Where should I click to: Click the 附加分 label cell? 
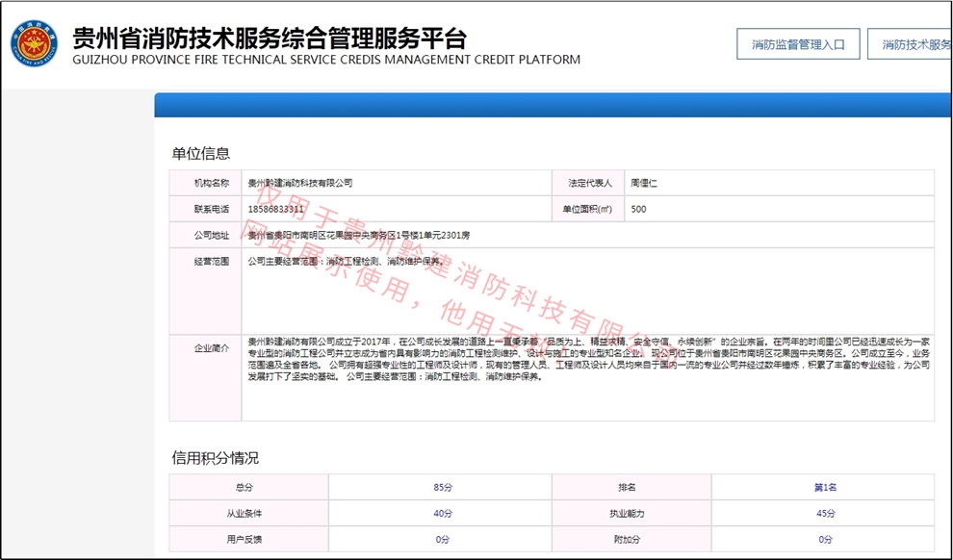631,540
